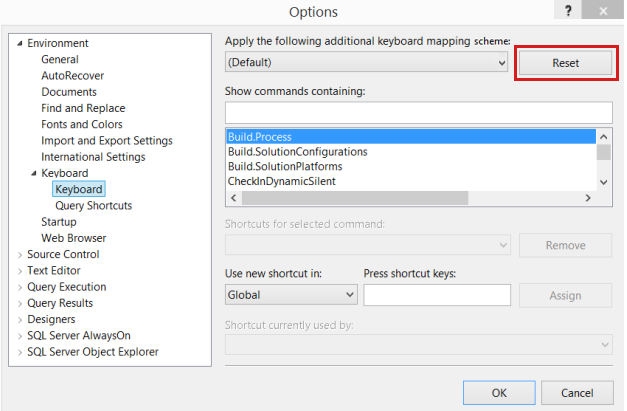Open International Settings page
Screen dimensions: 627x411
(x=93, y=157)
